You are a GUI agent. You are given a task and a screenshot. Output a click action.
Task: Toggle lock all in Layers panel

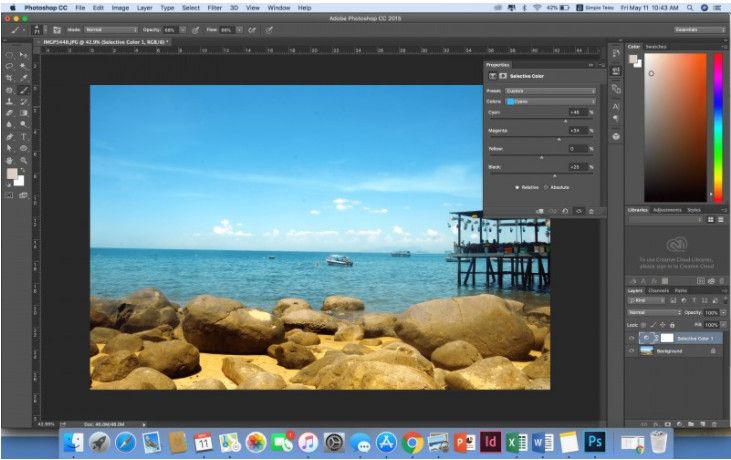click(x=672, y=325)
